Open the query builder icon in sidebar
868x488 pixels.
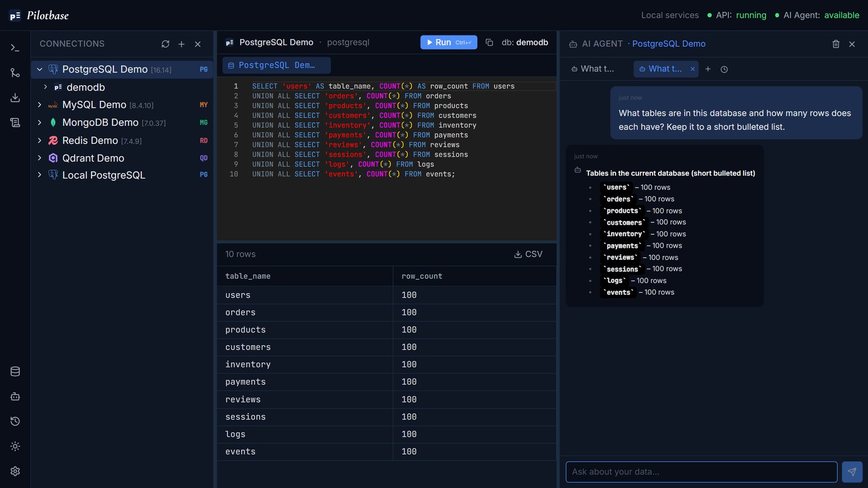pos(15,123)
